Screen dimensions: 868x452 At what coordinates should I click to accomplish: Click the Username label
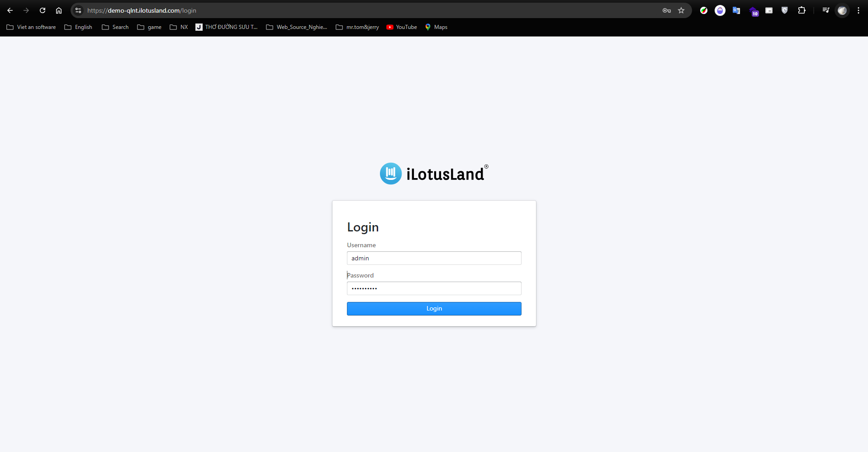[x=361, y=245]
